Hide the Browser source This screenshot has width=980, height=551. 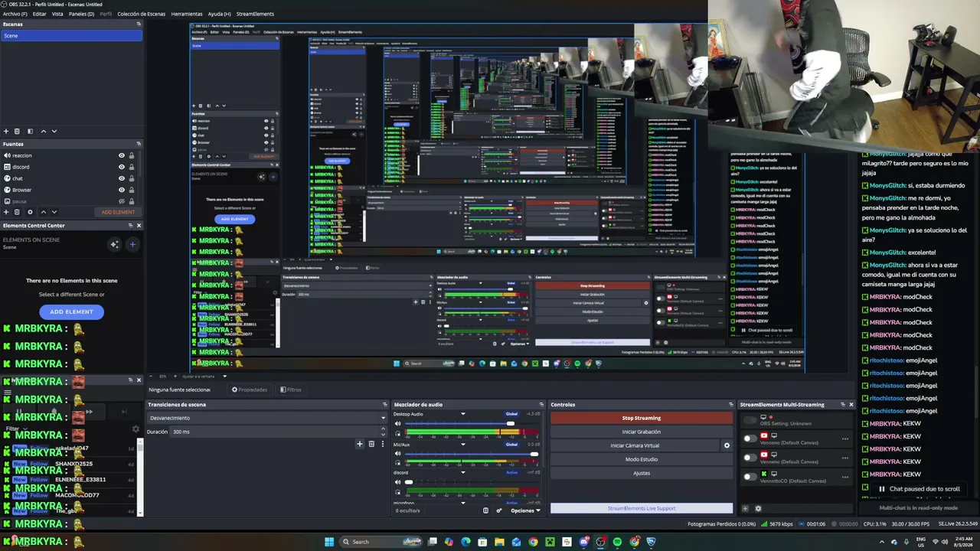coord(121,190)
